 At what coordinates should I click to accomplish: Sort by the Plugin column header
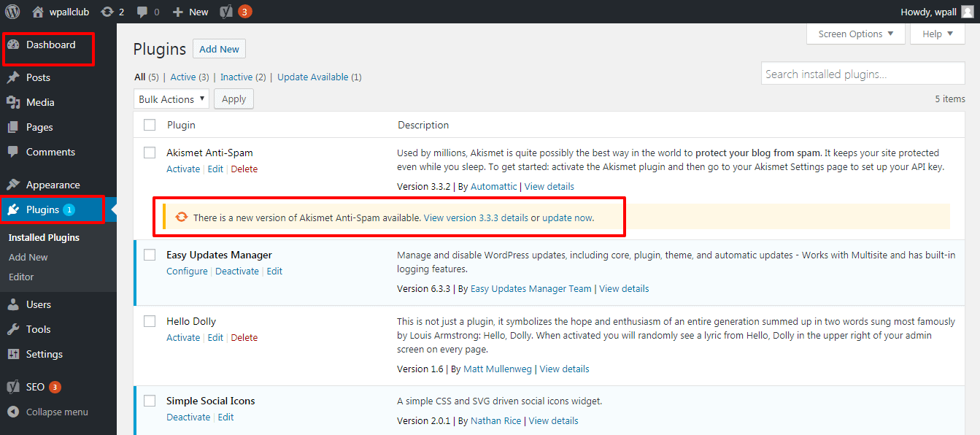(181, 125)
